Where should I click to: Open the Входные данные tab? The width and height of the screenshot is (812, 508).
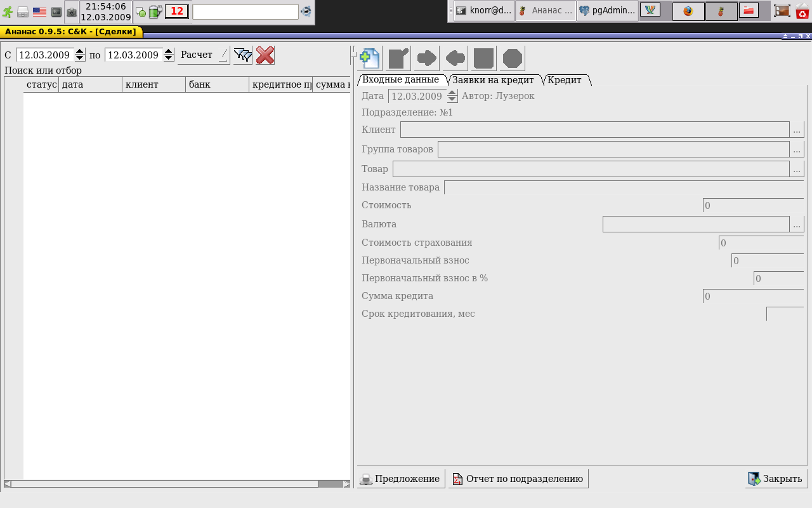coord(401,79)
